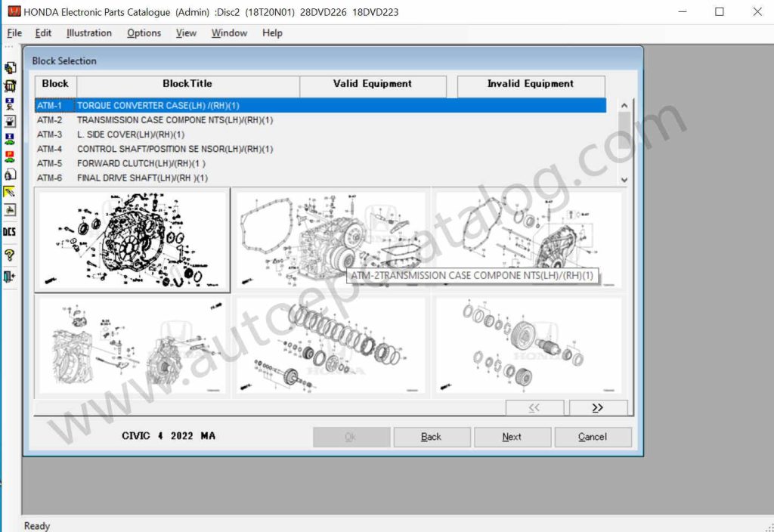
Task: Click the figure icon with red X badge
Action: pyautogui.click(x=10, y=104)
